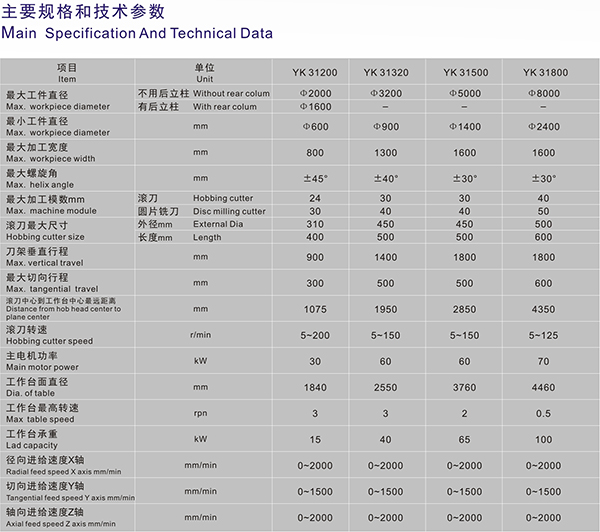Click the 'Φ5000' cell
This screenshot has width=600, height=532.
(465, 93)
